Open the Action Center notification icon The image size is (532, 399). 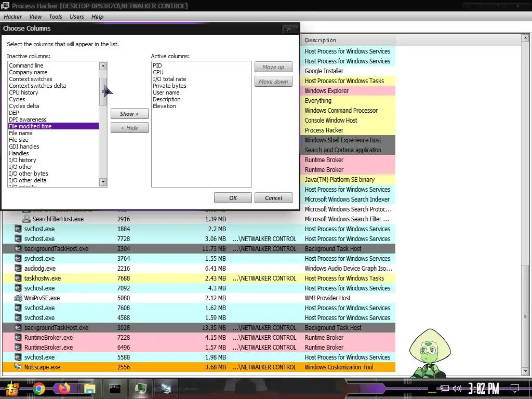click(x=515, y=389)
